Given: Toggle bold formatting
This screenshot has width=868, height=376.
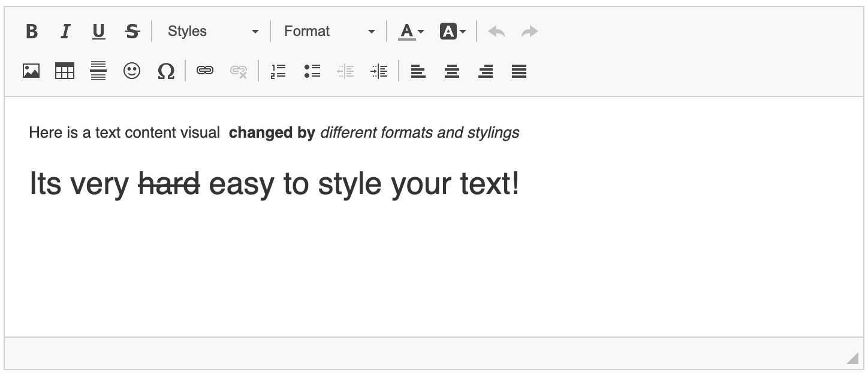Looking at the screenshot, I should [x=32, y=31].
